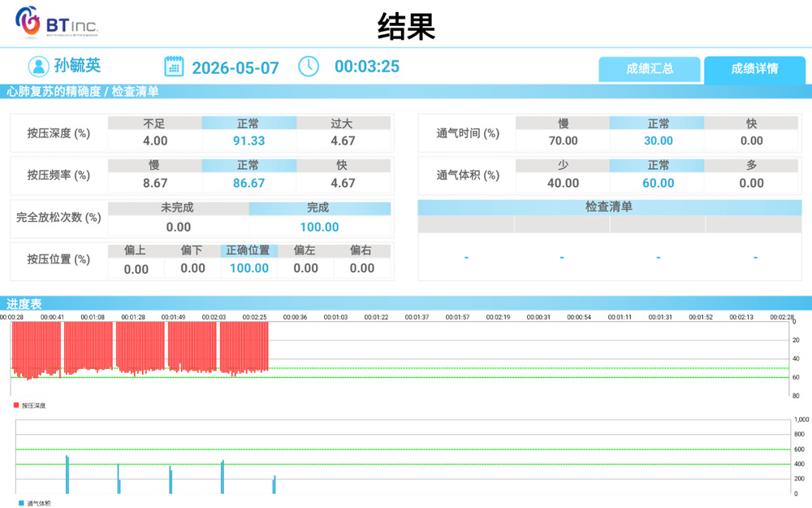The image size is (812, 508).
Task: Click the date 2026-05-07
Action: 235,68
